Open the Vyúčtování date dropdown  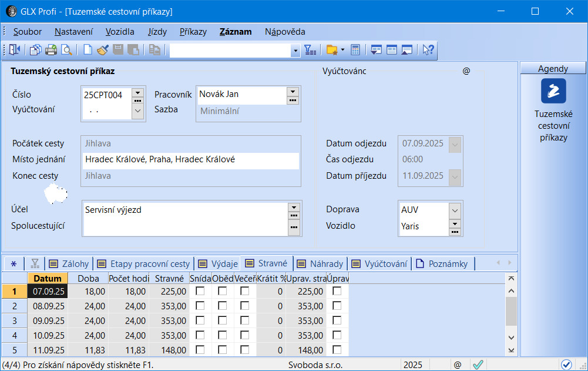137,110
